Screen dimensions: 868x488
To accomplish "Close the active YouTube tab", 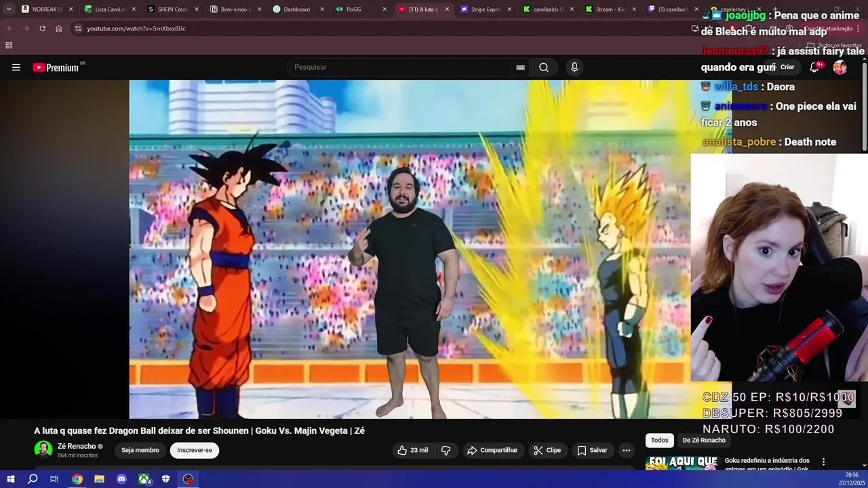I will point(447,9).
